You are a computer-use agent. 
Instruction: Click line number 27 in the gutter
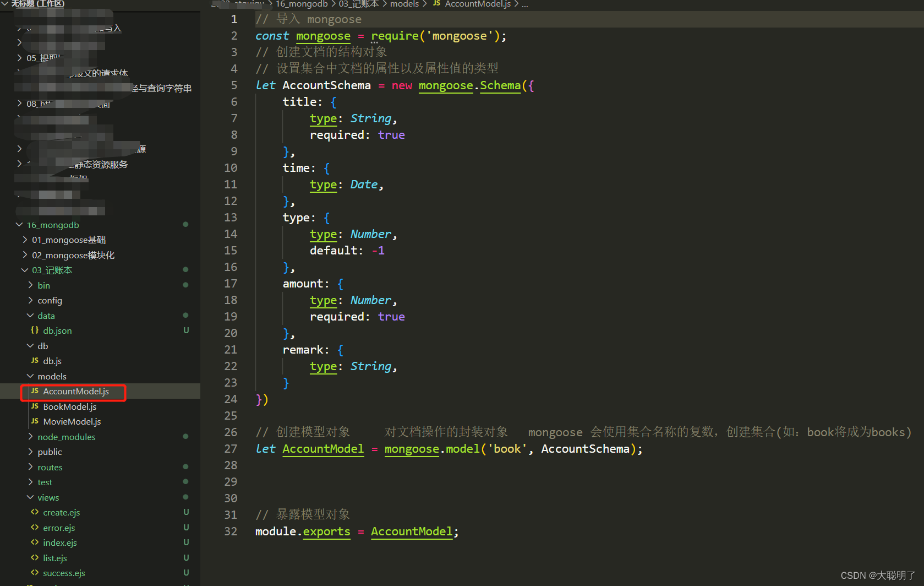(231, 449)
